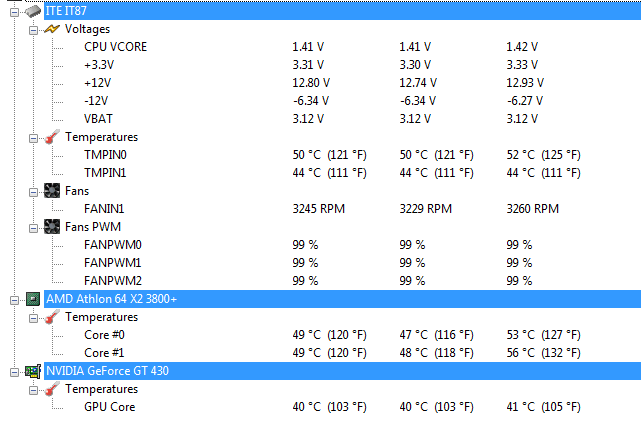
Task: Click the 41 °C (105 °F) GPU Core value
Action: pos(543,407)
